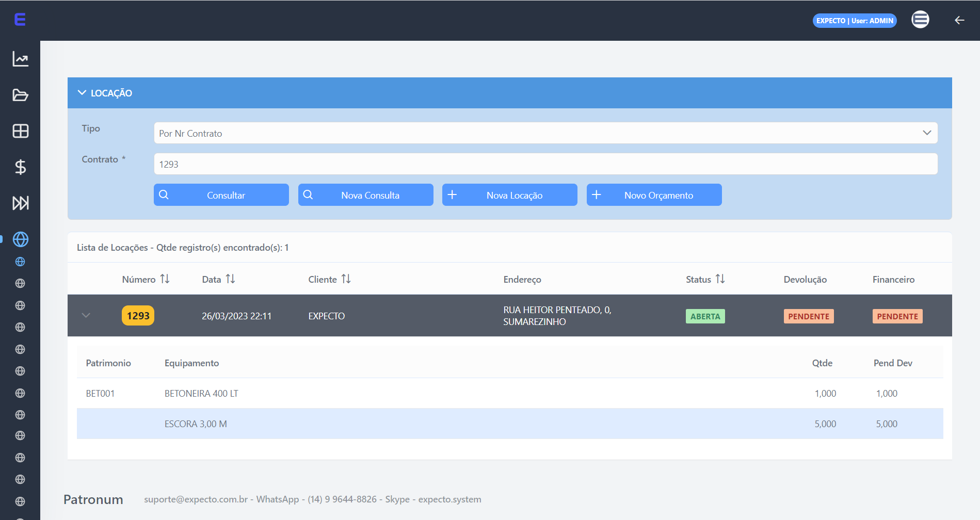The image size is (980, 520).
Task: Sort list by Data column
Action: pyautogui.click(x=230, y=279)
